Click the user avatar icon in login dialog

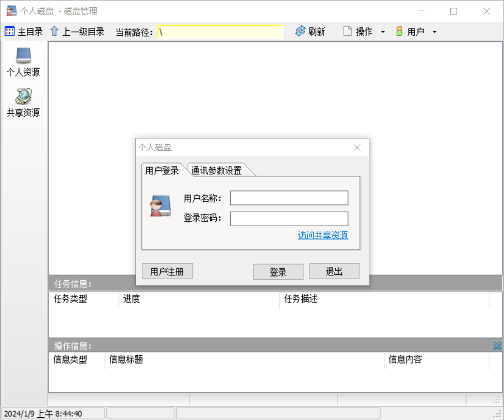coord(160,207)
